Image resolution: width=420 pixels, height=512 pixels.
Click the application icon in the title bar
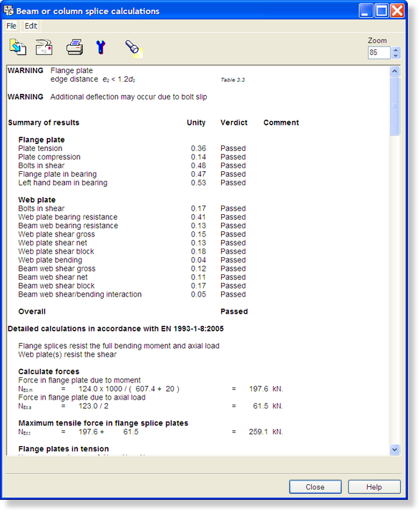(x=8, y=11)
